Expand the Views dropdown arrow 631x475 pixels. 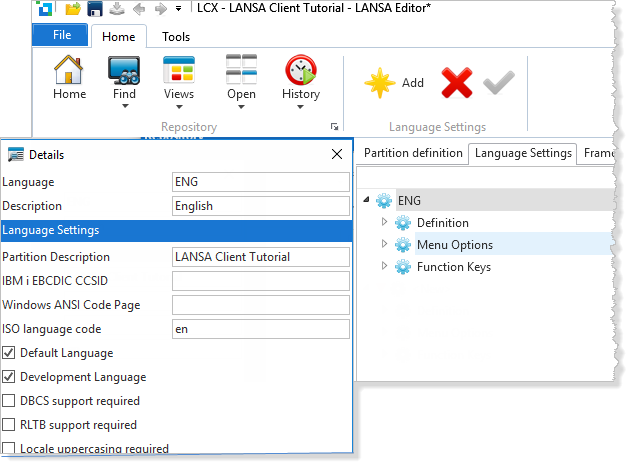point(179,107)
